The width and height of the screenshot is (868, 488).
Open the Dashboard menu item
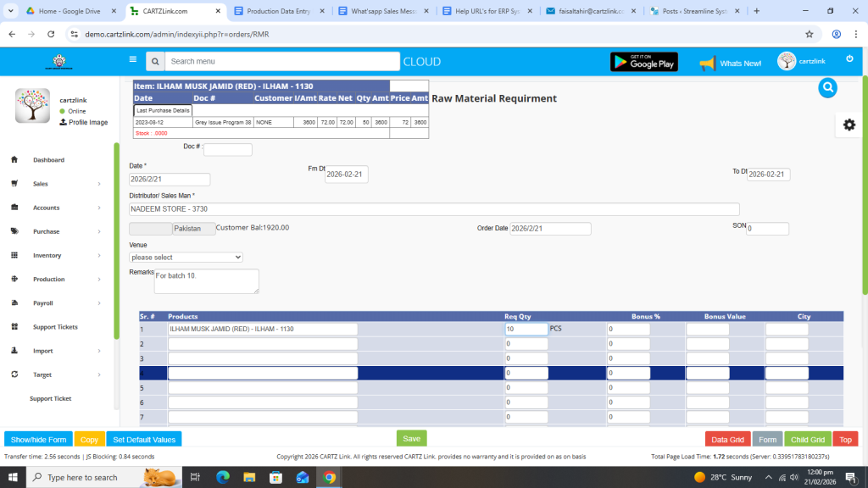(48, 160)
